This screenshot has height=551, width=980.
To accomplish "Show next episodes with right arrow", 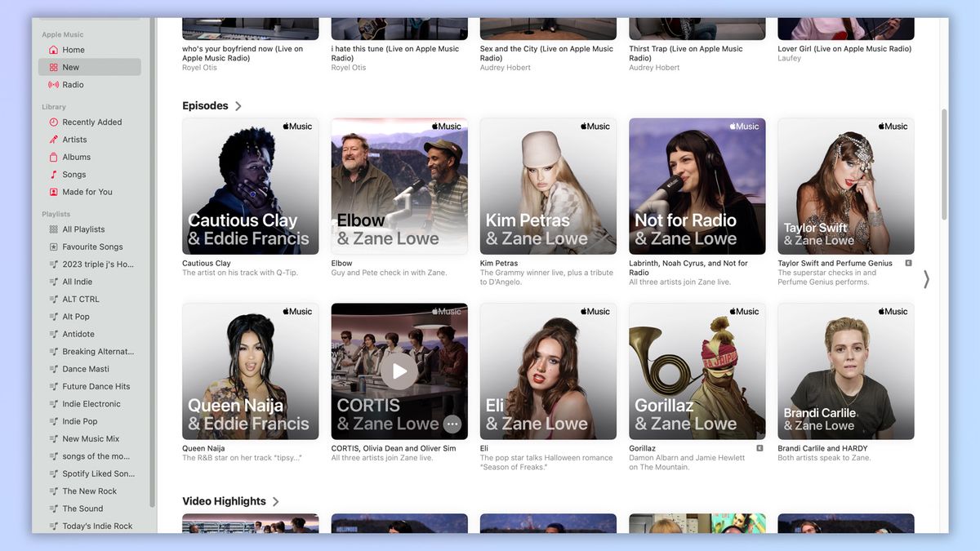I will [x=926, y=279].
